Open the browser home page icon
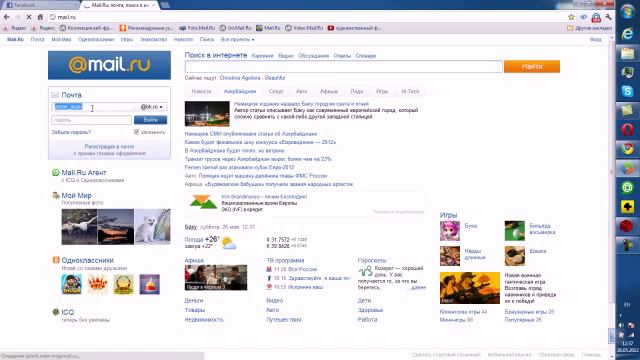This screenshot has width=640, height=360. point(40,17)
